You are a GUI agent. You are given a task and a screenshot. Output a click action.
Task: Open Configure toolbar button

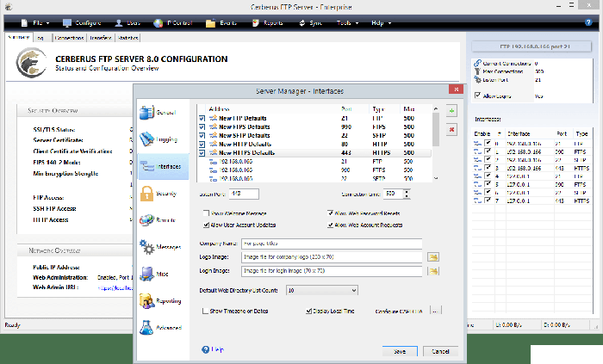(x=82, y=23)
